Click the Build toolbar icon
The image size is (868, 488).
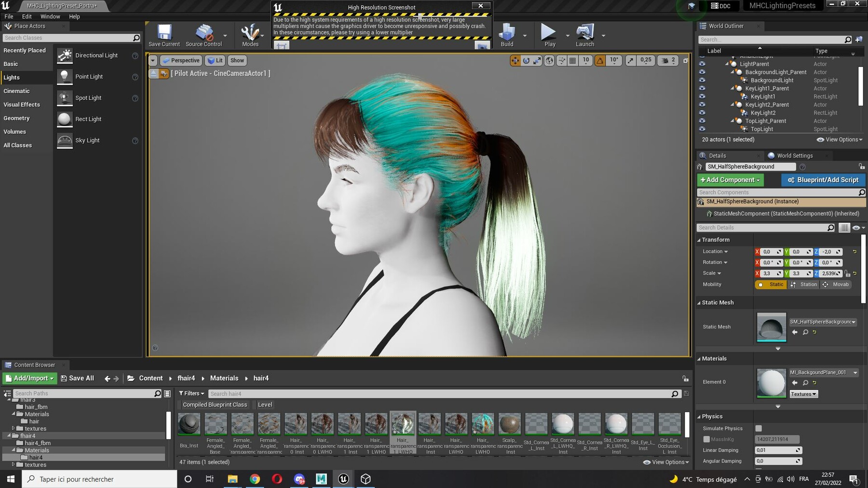click(x=507, y=35)
